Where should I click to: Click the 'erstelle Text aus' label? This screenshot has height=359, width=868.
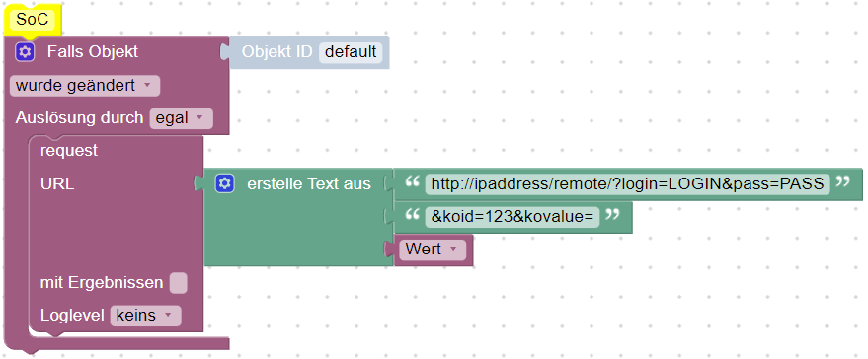(x=309, y=183)
